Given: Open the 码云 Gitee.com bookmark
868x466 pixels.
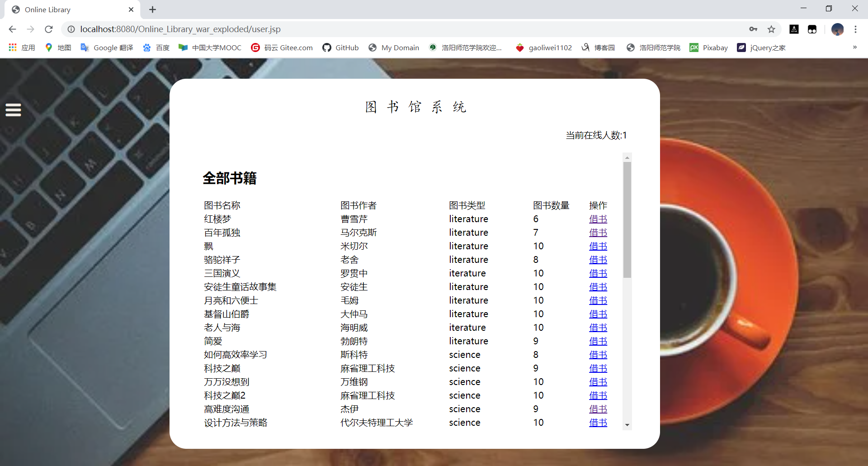Looking at the screenshot, I should coord(282,48).
